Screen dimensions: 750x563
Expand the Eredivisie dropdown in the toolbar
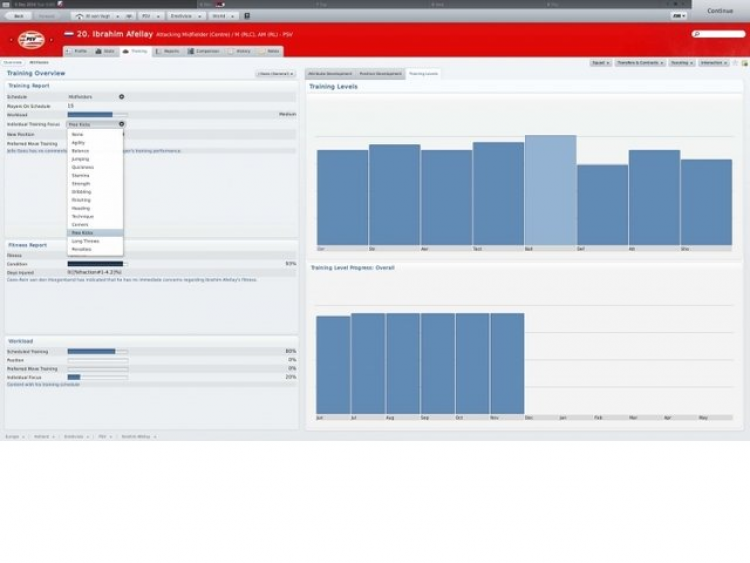click(186, 16)
